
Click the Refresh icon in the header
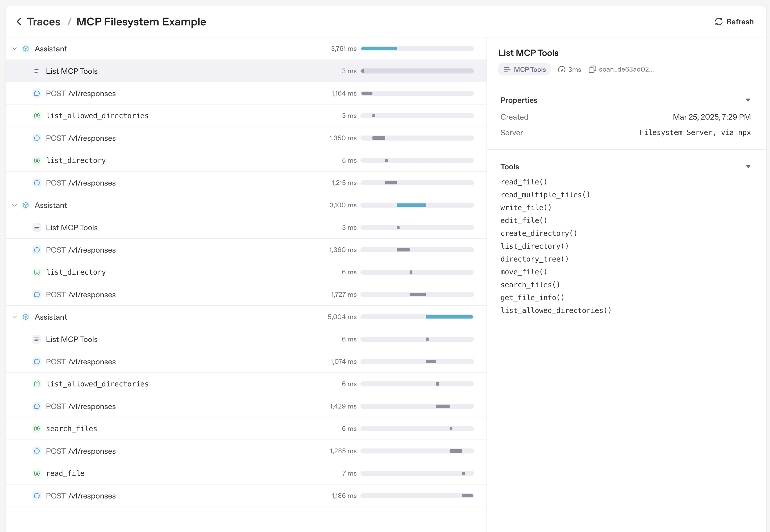719,22
